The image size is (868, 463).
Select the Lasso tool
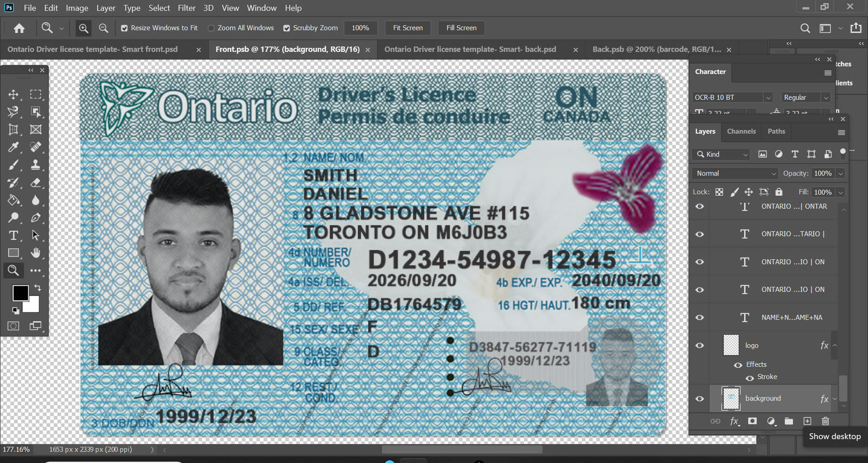pos(14,112)
